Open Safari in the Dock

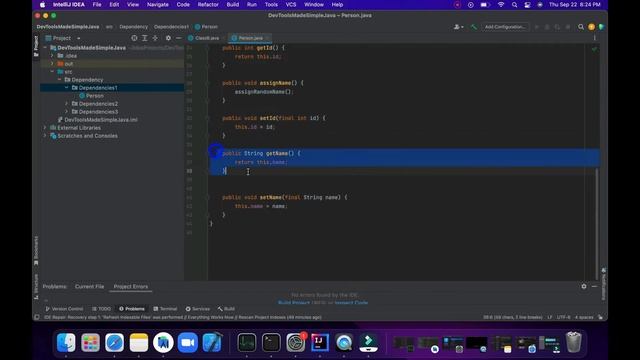(x=115, y=342)
